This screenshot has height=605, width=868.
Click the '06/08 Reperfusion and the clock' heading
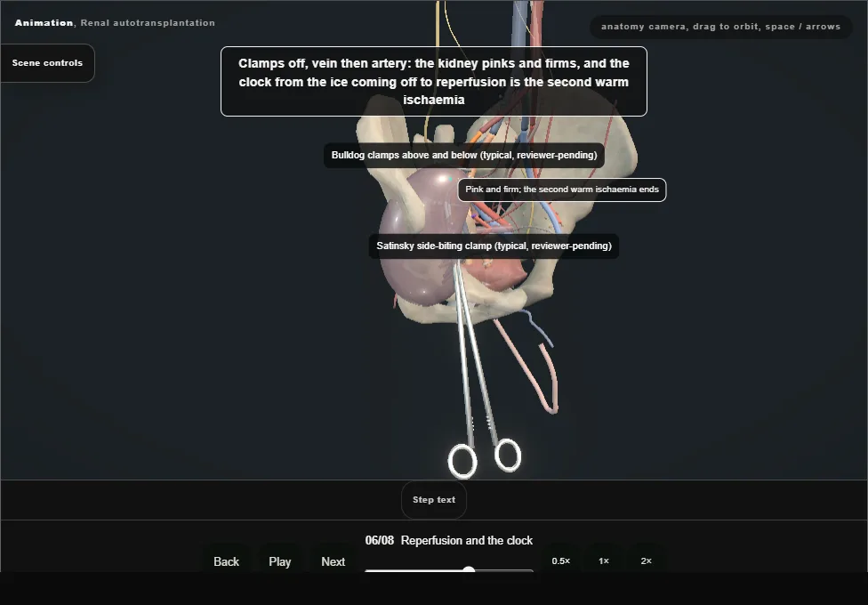[x=449, y=540]
